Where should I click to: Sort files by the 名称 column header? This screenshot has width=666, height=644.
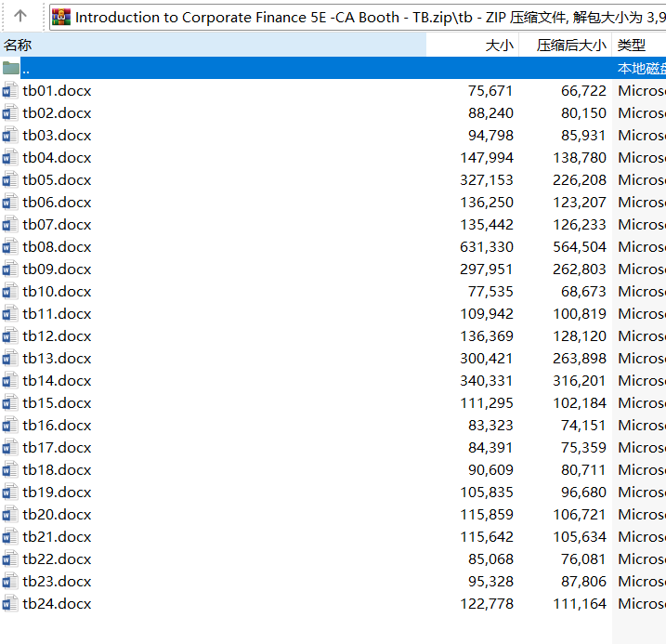coord(214,45)
